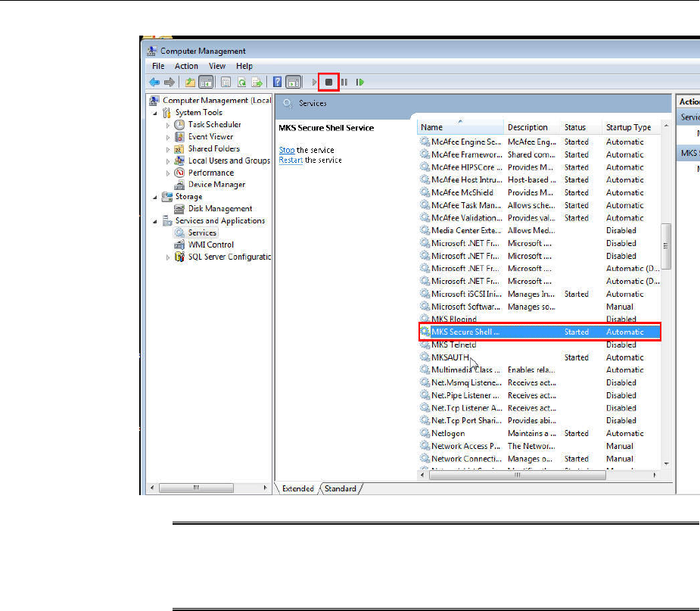
Task: Toggle Show/Hide Action Pane toolbar icon
Action: click(294, 83)
